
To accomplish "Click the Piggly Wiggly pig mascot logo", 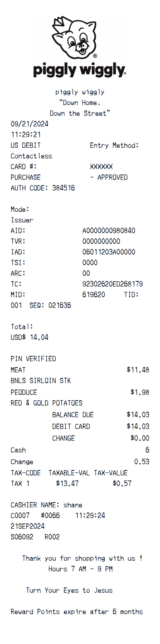I will pyautogui.click(x=74, y=38).
